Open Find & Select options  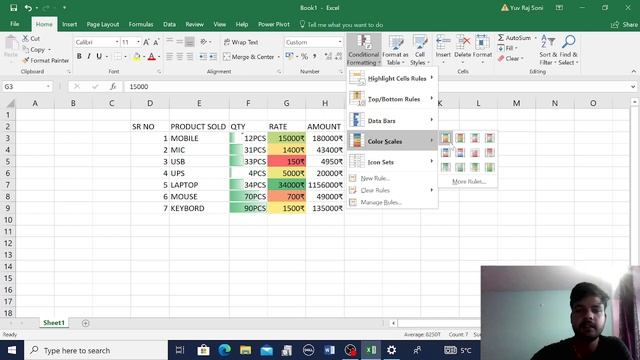[x=568, y=50]
